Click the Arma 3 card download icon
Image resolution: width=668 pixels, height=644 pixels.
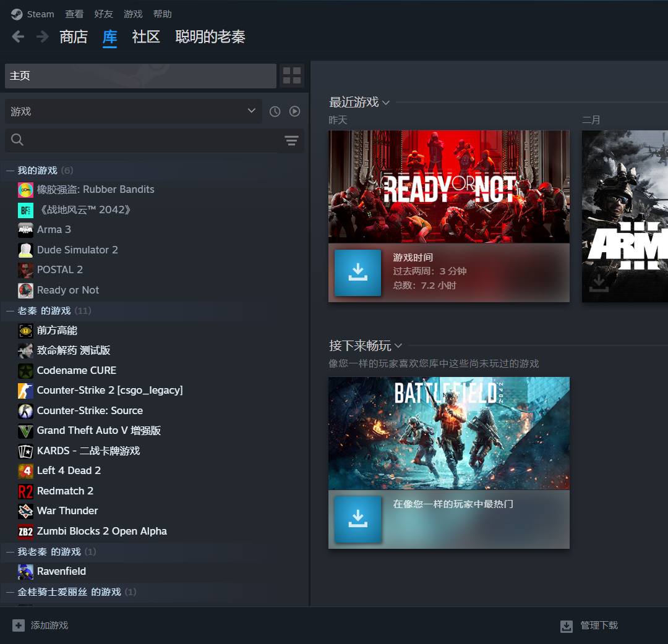[x=599, y=283]
